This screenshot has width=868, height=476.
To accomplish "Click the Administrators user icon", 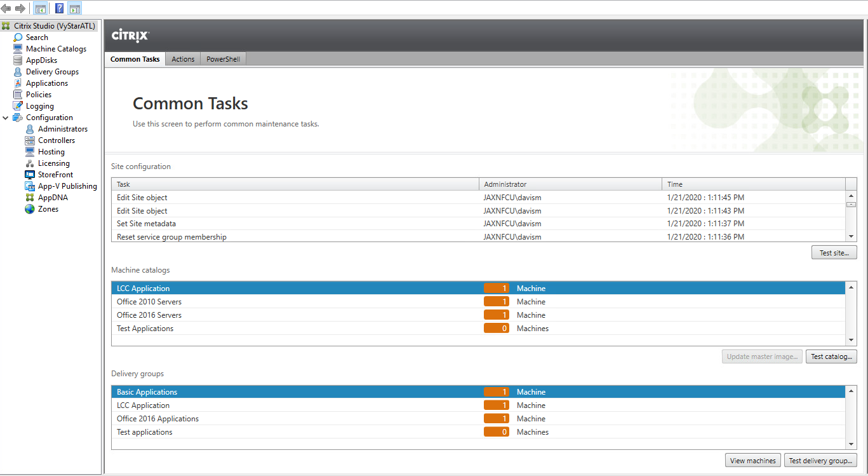I will 30,129.
